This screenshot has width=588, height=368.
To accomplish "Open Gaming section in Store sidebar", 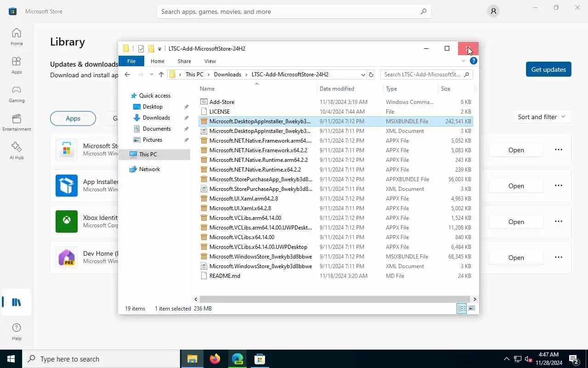I will (x=17, y=94).
